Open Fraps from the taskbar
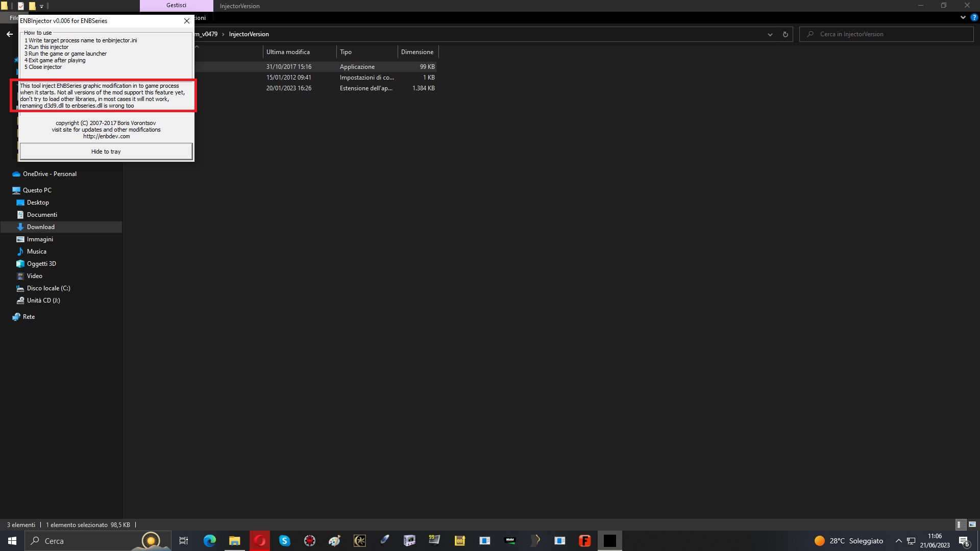This screenshot has width=980, height=551. pos(585,540)
